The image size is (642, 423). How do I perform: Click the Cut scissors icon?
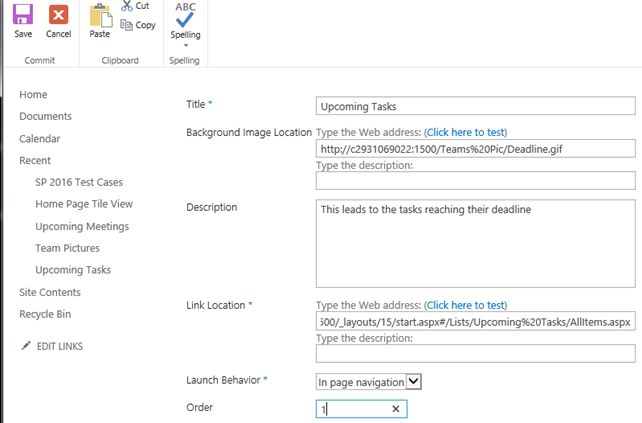[126, 6]
